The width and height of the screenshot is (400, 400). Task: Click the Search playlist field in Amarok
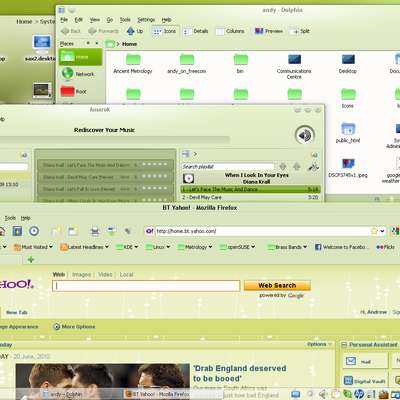coord(228,167)
